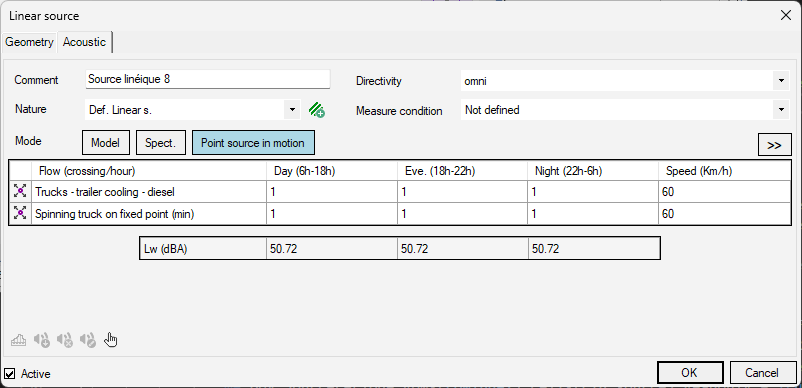Select the Model mode button
Image resolution: width=802 pixels, height=388 pixels.
coord(105,143)
